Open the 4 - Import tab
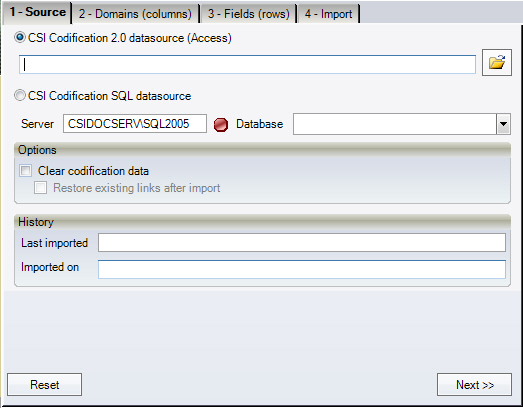The height and width of the screenshot is (409, 523). click(328, 14)
